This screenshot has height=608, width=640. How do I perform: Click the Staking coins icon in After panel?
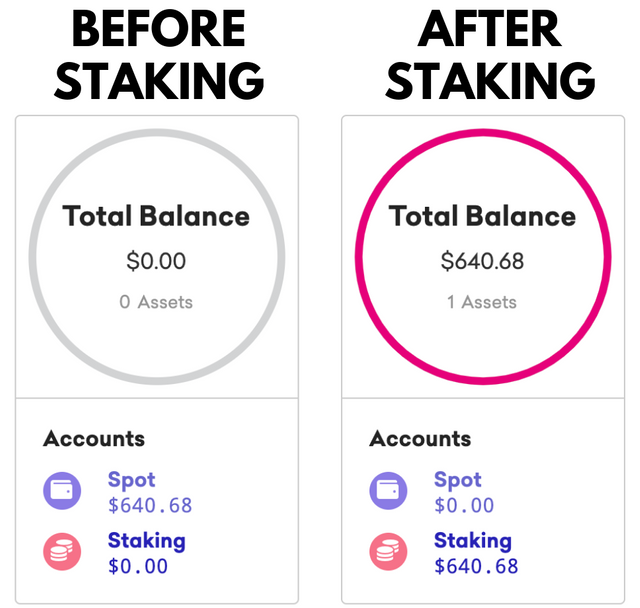388,552
